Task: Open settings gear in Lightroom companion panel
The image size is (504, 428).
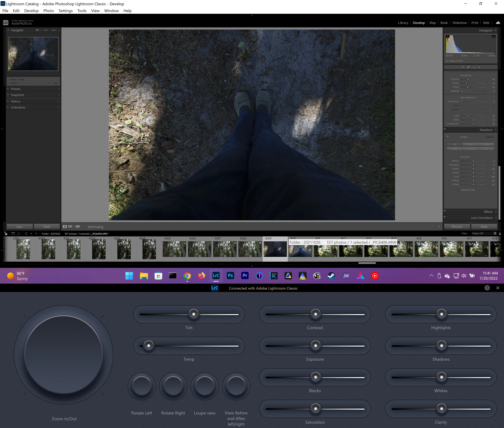Action: (x=487, y=288)
